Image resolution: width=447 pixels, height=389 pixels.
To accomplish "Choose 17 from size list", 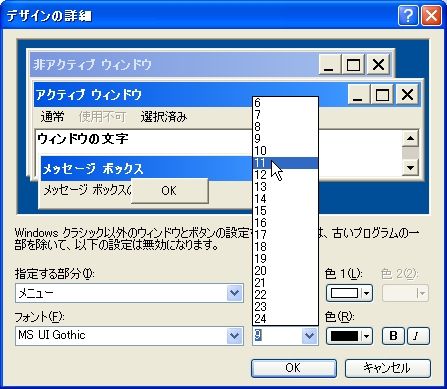I will click(285, 235).
